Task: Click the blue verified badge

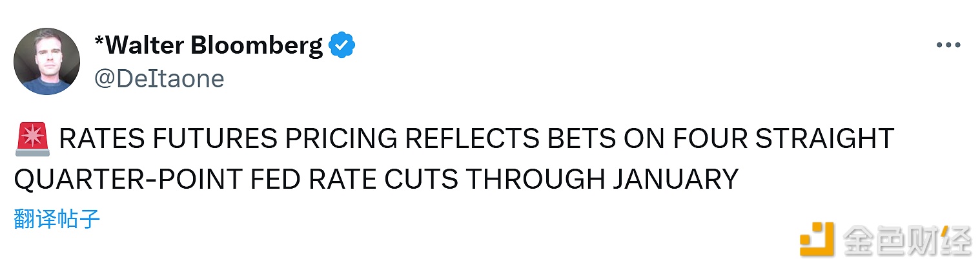Action: 342,45
